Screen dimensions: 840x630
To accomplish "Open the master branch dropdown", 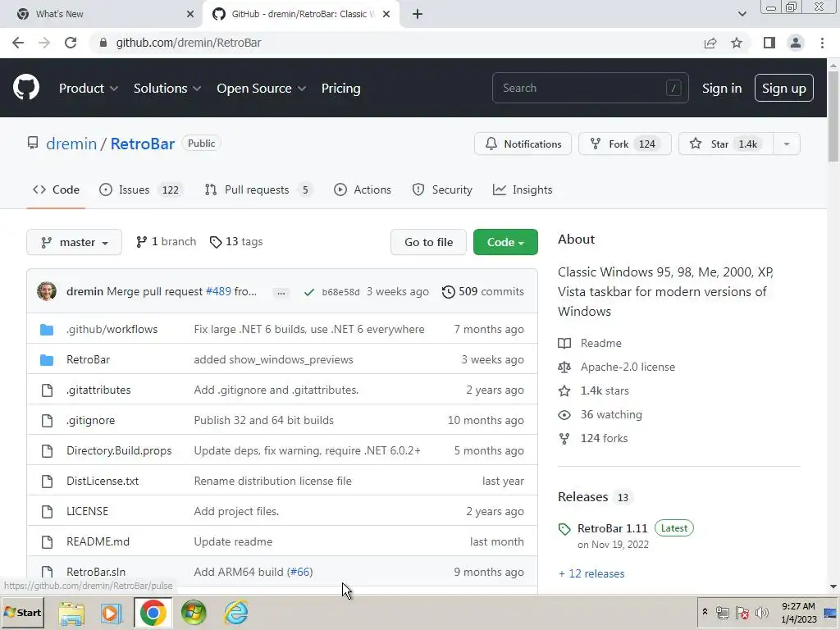I will pyautogui.click(x=74, y=242).
